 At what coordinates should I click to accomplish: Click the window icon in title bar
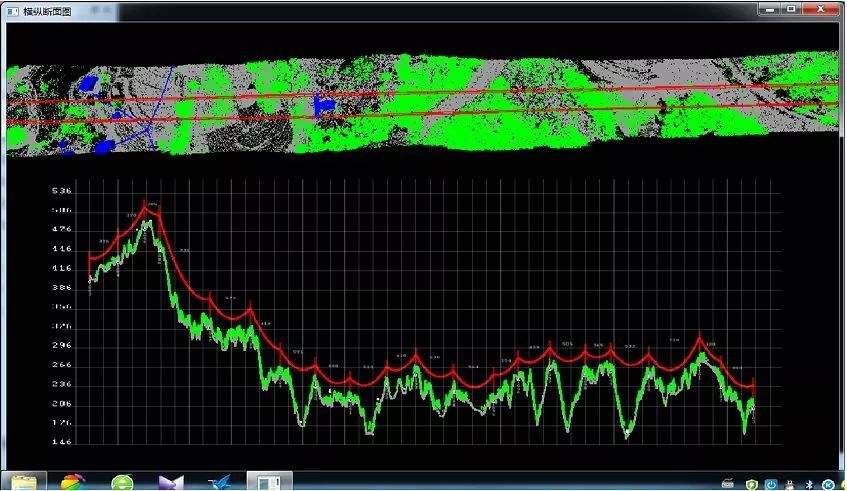click(13, 11)
